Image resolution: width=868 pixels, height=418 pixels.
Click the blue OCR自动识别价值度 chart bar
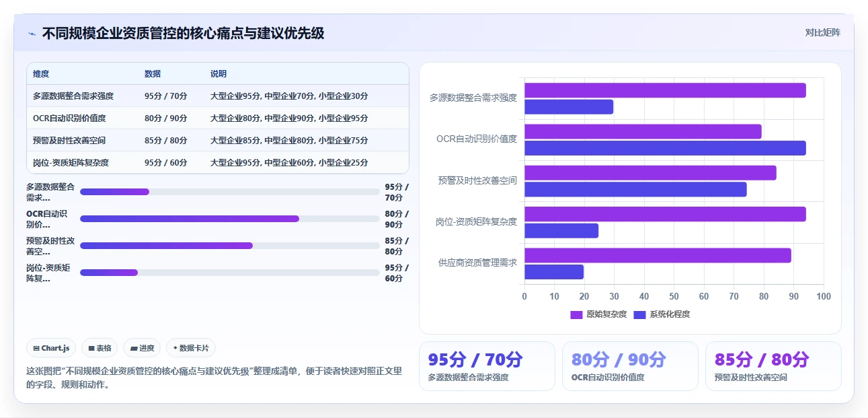(x=665, y=148)
